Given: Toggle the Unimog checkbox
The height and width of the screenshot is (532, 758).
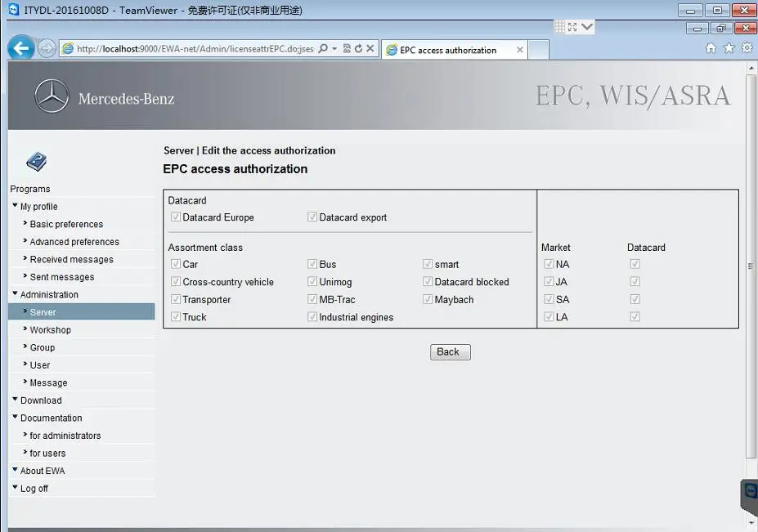Looking at the screenshot, I should coord(312,281).
